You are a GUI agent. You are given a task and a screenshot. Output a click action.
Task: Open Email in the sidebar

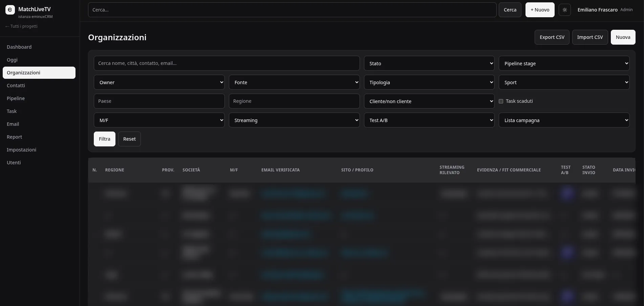tap(39, 124)
